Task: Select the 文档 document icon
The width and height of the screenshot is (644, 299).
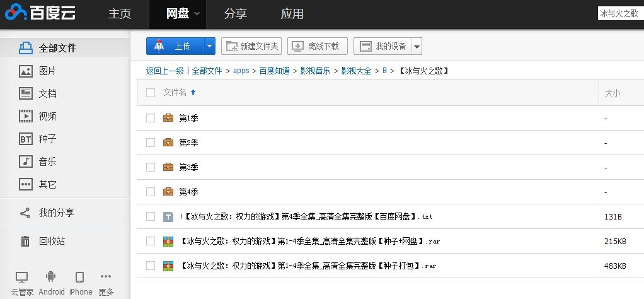Action: tap(26, 94)
